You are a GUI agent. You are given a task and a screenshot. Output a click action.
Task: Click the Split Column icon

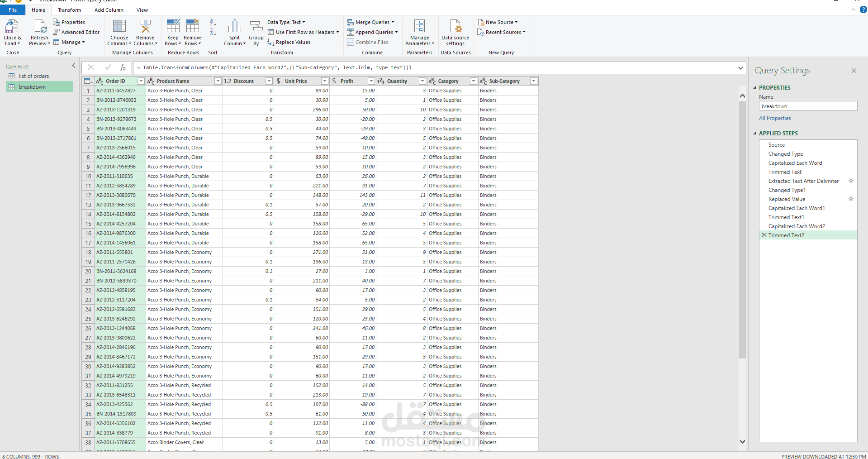234,27
